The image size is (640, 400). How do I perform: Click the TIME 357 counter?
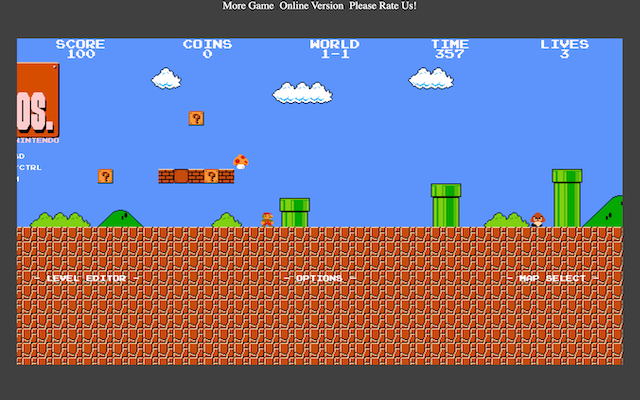click(x=450, y=49)
